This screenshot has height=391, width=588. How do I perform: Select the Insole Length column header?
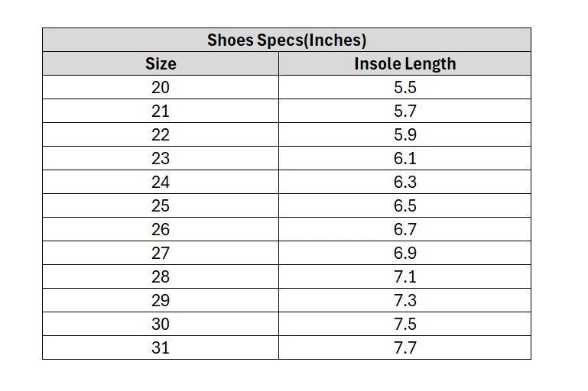(405, 63)
